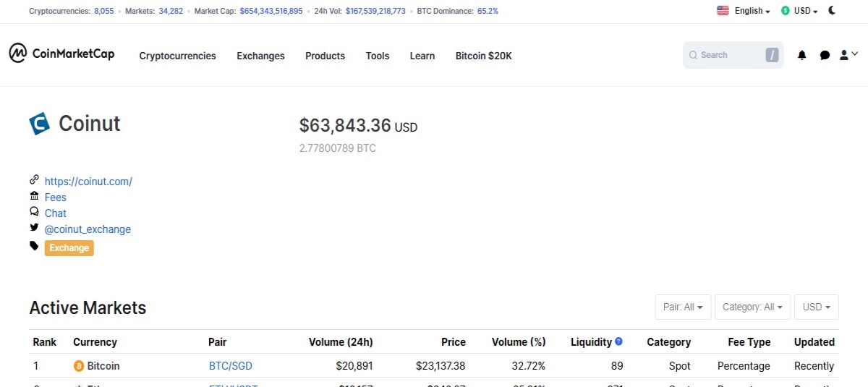Sort by the Pair column header

(218, 342)
